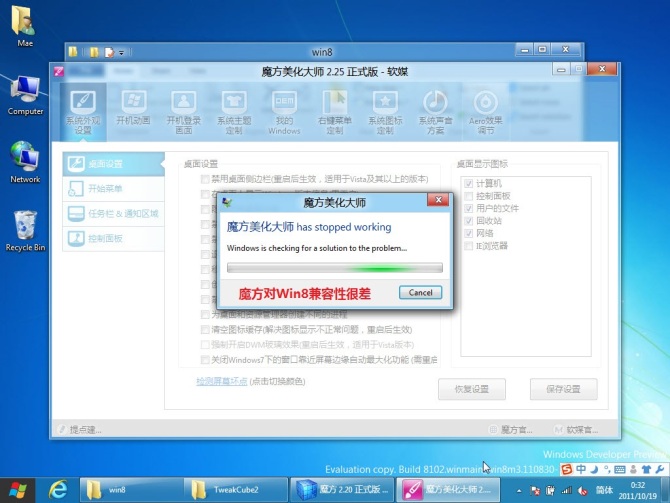Open the Windows Start button
This screenshot has height=503, width=670.
click(x=17, y=490)
